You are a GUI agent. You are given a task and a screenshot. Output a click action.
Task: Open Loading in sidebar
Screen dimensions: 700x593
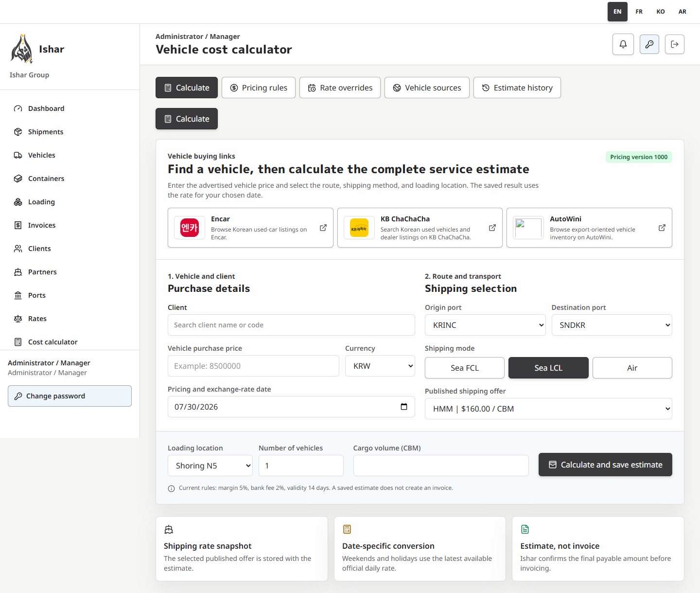click(x=70, y=202)
